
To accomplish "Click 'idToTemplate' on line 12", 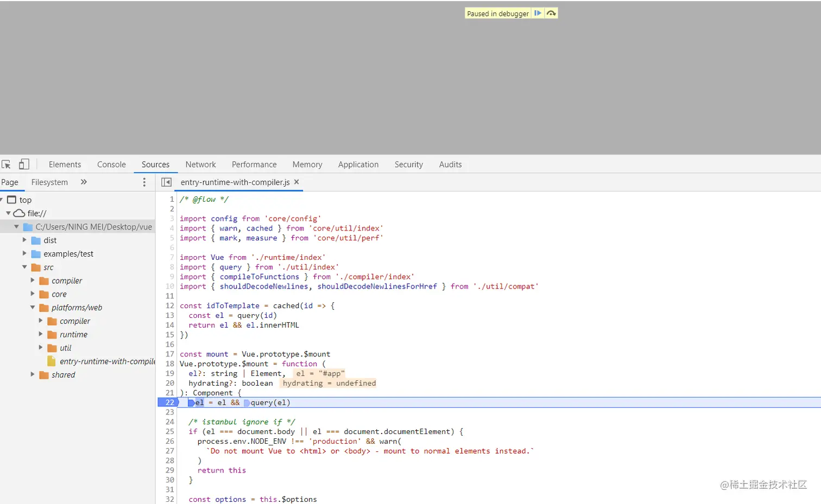I will click(233, 306).
